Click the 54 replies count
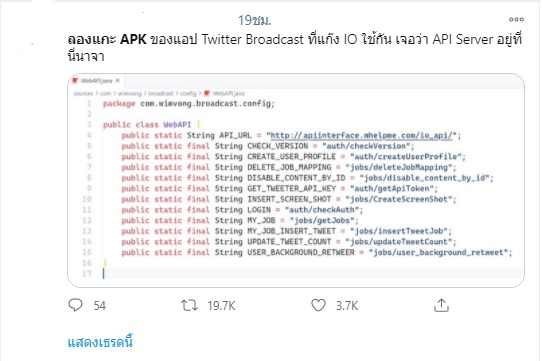 [x=100, y=306]
